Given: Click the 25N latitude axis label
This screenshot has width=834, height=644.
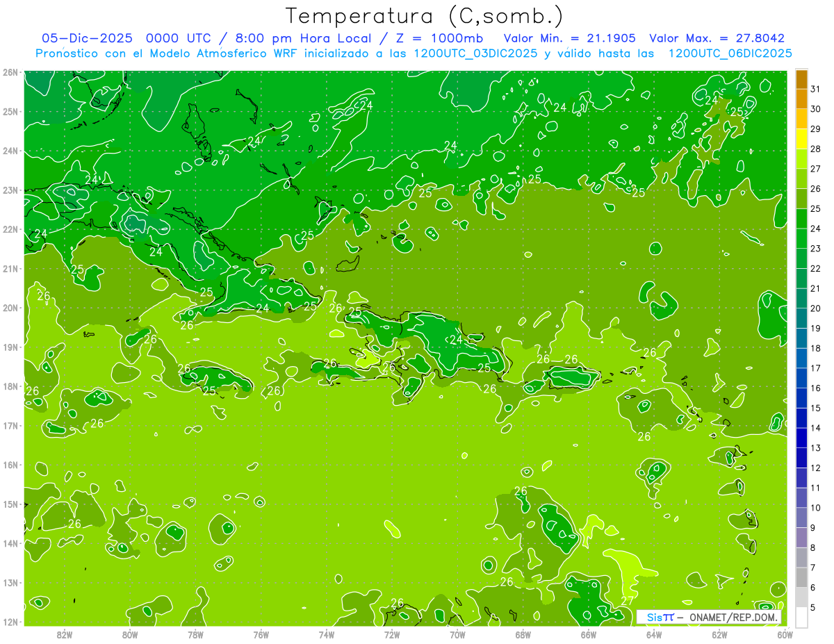Looking at the screenshot, I should pos(10,111).
